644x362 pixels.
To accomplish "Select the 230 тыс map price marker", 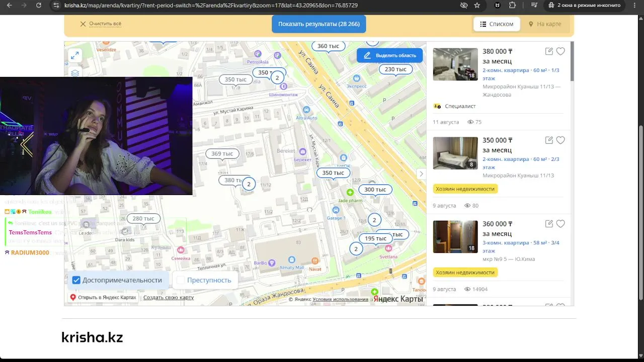I will pos(395,69).
